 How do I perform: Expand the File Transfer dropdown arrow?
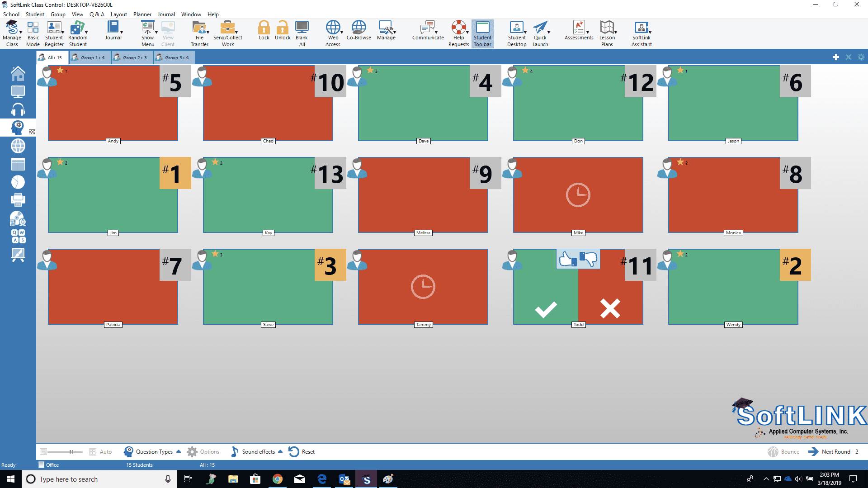point(208,32)
